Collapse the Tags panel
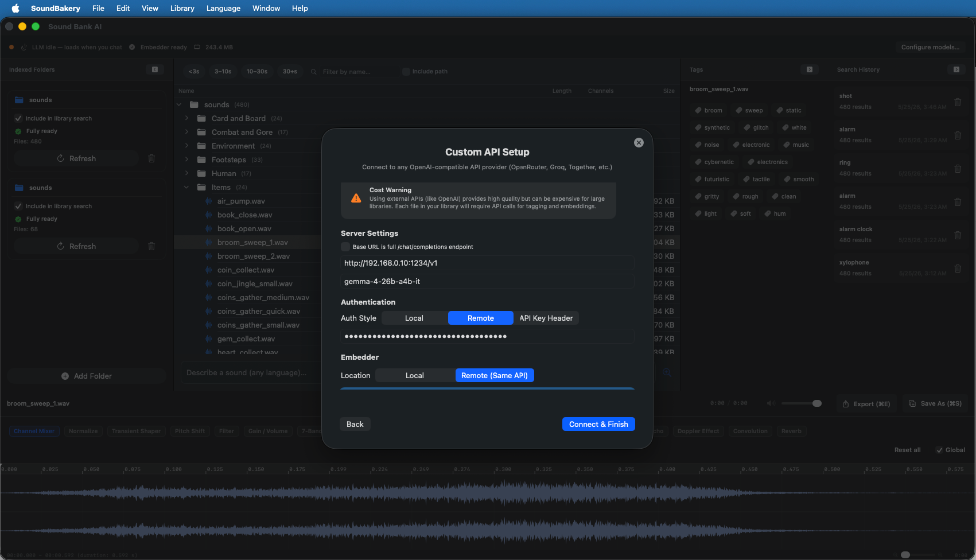976x560 pixels. tap(810, 69)
